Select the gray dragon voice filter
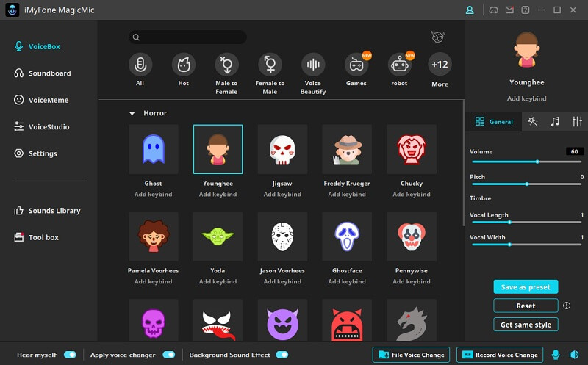588x365 pixels. (x=412, y=320)
